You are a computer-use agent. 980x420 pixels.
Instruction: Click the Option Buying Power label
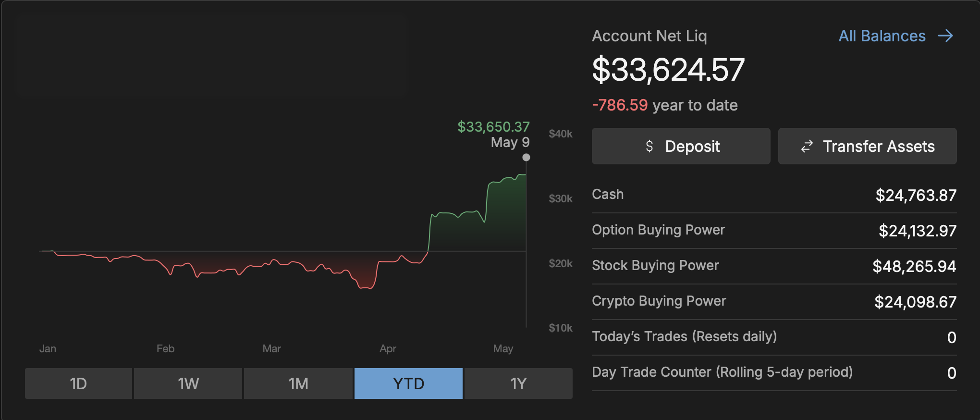(658, 230)
